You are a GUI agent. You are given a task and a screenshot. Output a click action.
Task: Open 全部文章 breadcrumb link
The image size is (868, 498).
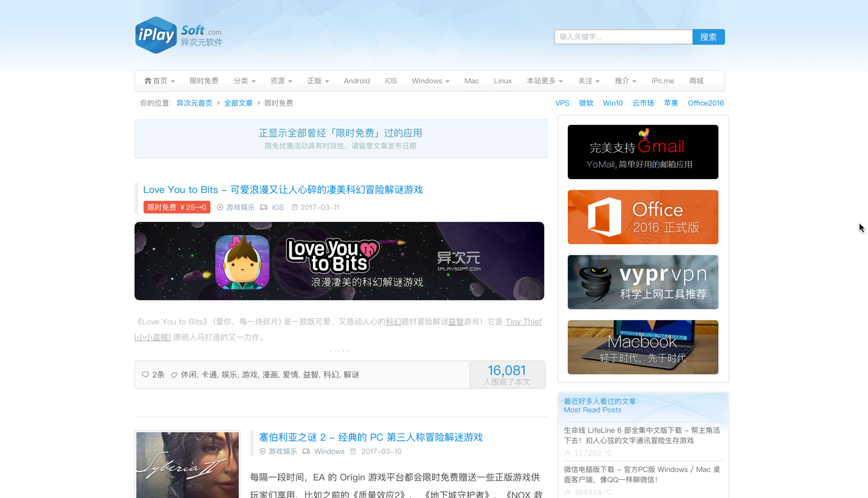click(239, 103)
